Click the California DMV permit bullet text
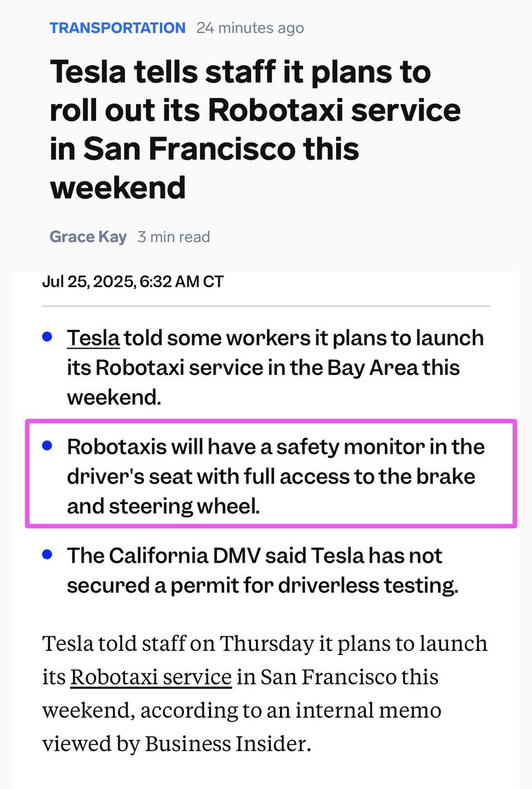This screenshot has width=532, height=789. (x=263, y=570)
